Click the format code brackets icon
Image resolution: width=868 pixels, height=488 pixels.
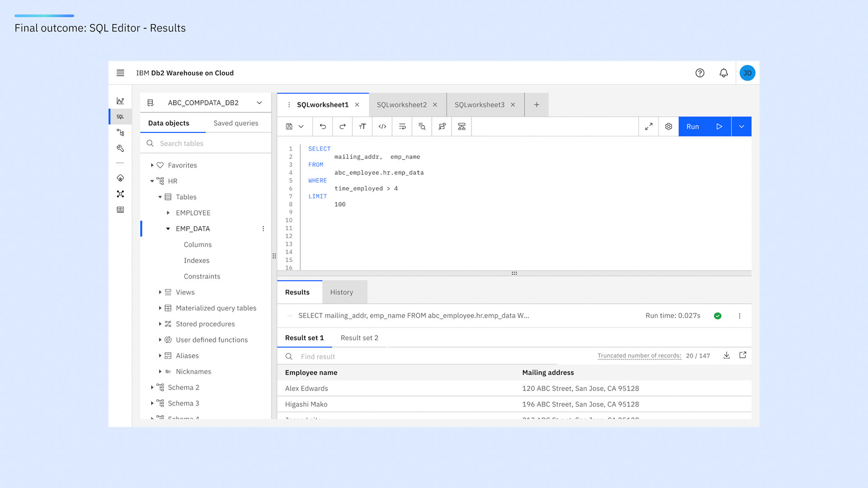[x=382, y=127]
